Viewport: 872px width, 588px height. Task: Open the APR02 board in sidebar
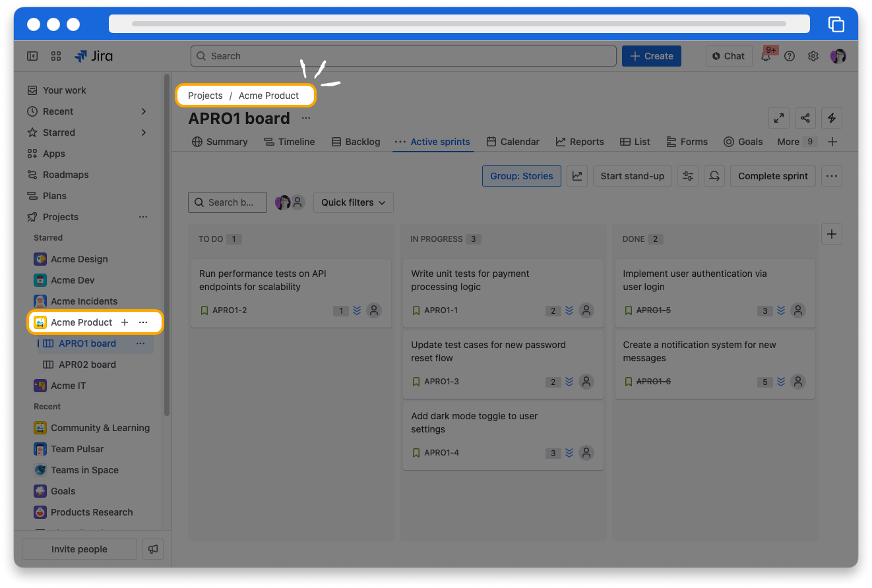coord(87,365)
